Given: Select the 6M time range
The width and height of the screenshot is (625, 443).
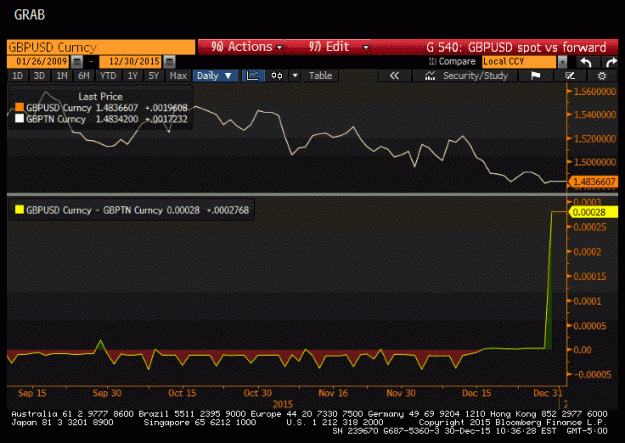Looking at the screenshot, I should [x=84, y=76].
